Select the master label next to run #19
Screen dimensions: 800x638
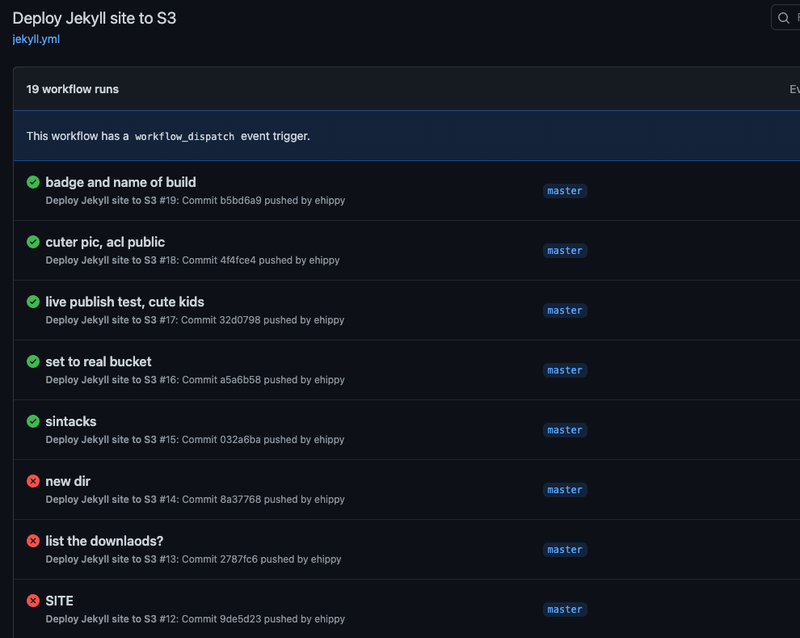[x=564, y=190]
